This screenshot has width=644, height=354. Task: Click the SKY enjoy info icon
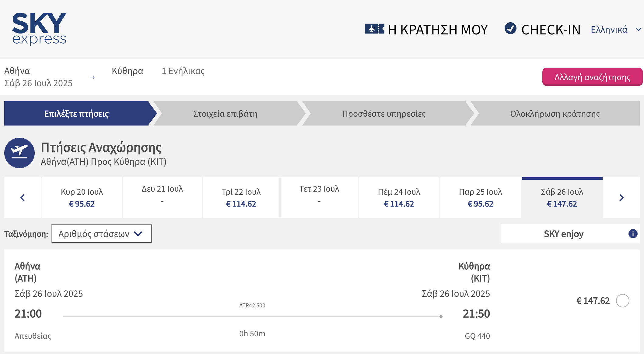pyautogui.click(x=633, y=234)
